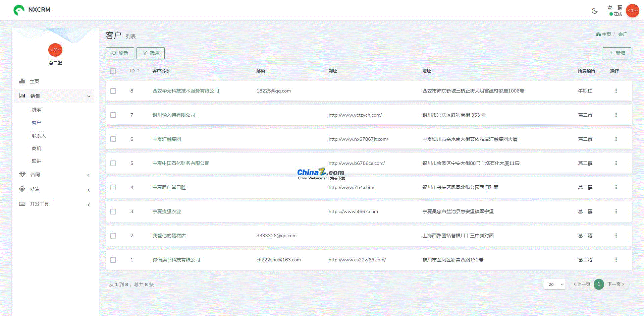Open the three-dot actions menu for 宁夏汇融集团
This screenshot has width=644, height=316.
(x=616, y=139)
